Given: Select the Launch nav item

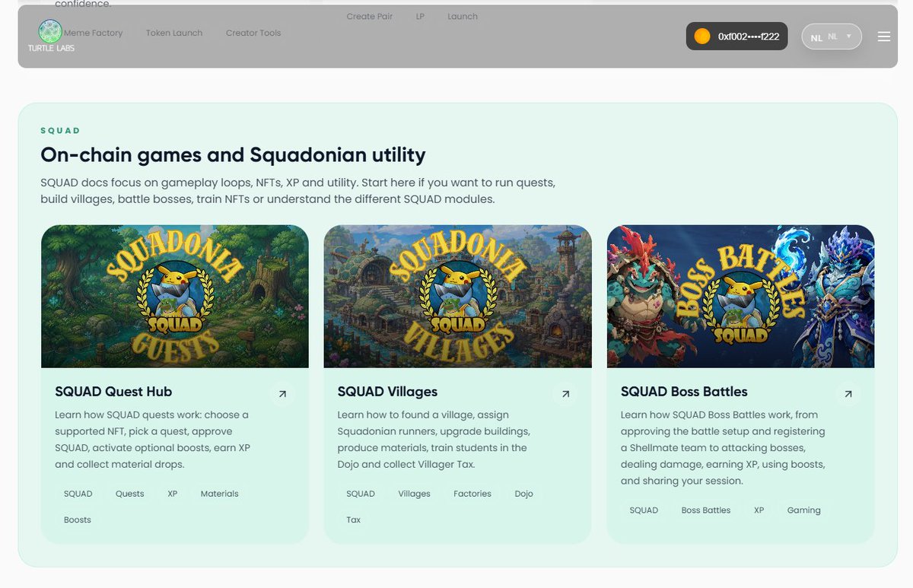Looking at the screenshot, I should (463, 16).
